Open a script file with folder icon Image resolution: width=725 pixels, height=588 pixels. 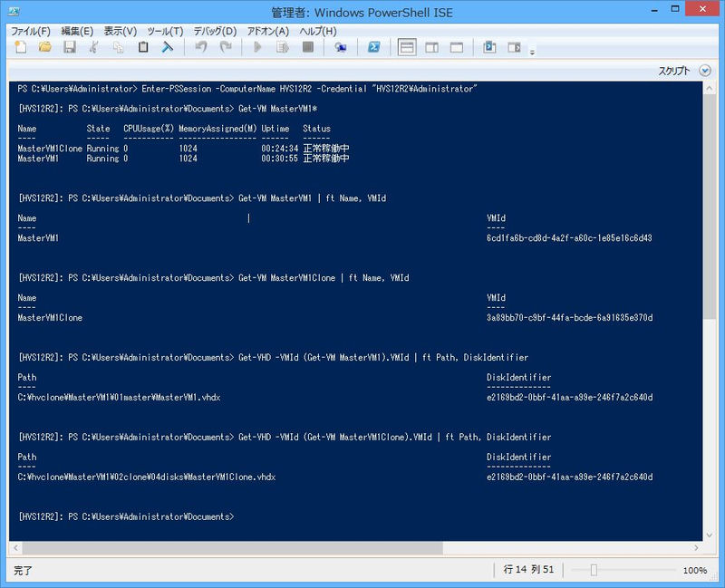click(x=44, y=47)
